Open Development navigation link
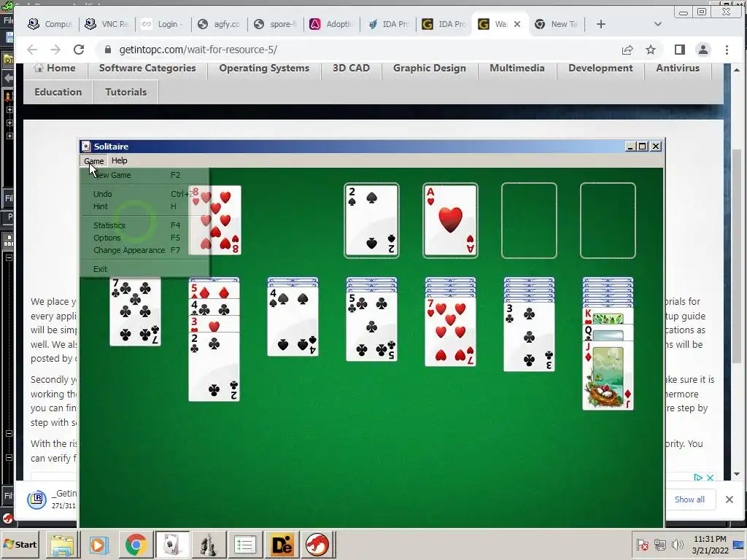 [x=600, y=68]
